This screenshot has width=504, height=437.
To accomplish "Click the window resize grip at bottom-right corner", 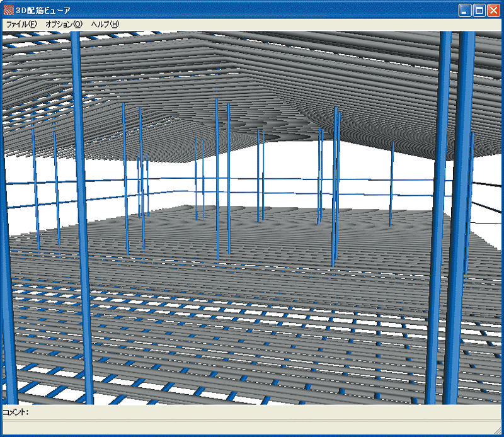I will click(497, 430).
